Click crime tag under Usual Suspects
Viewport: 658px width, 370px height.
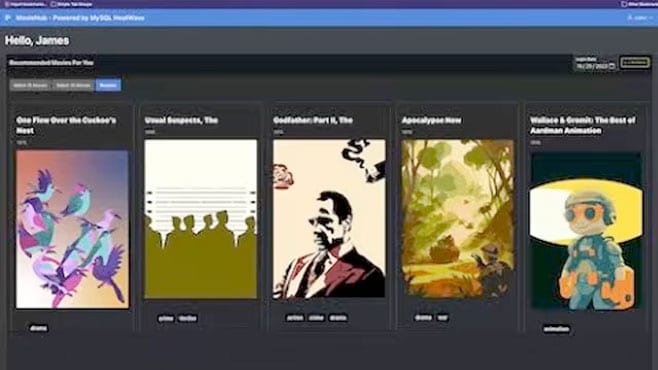point(166,318)
